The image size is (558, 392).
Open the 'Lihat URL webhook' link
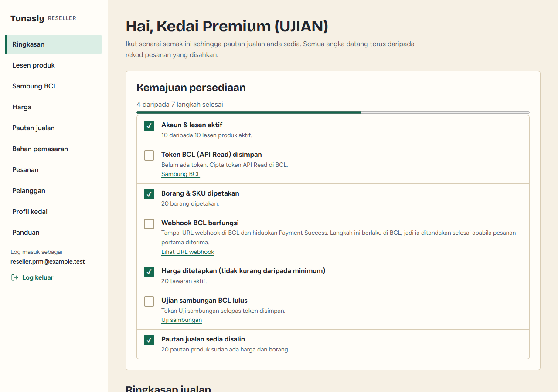pos(188,252)
